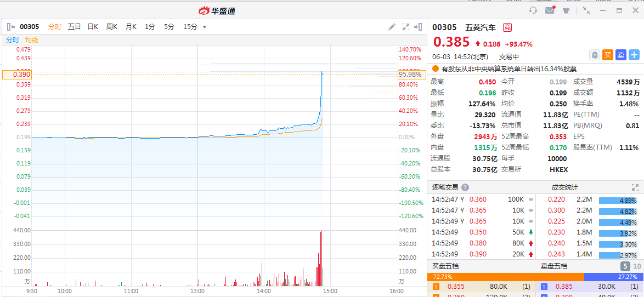
Task: Select trade row 14:52:49 at 0.390
Action: pos(483,254)
